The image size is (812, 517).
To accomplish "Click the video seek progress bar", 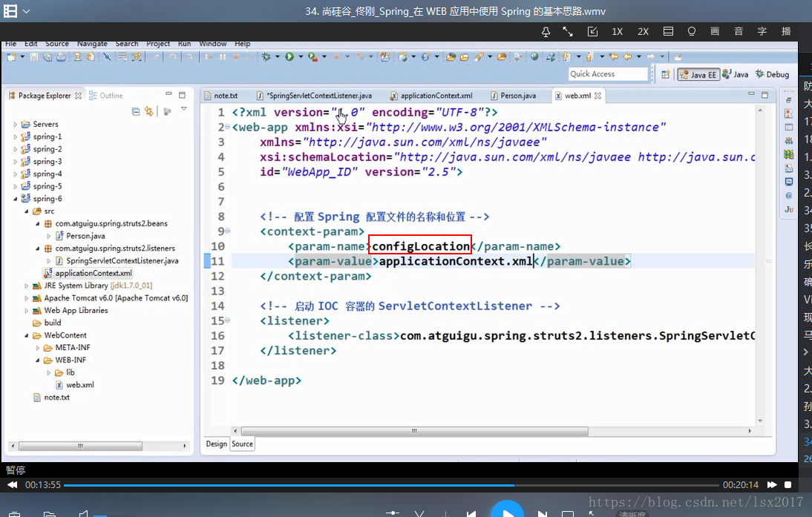I will click(391, 485).
